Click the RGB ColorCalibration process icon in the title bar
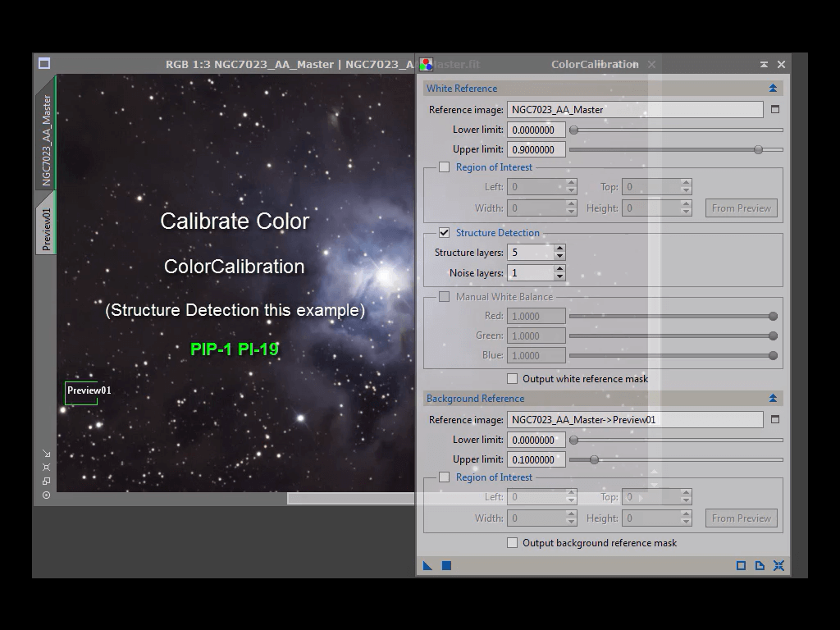The image size is (840, 630). tap(426, 64)
